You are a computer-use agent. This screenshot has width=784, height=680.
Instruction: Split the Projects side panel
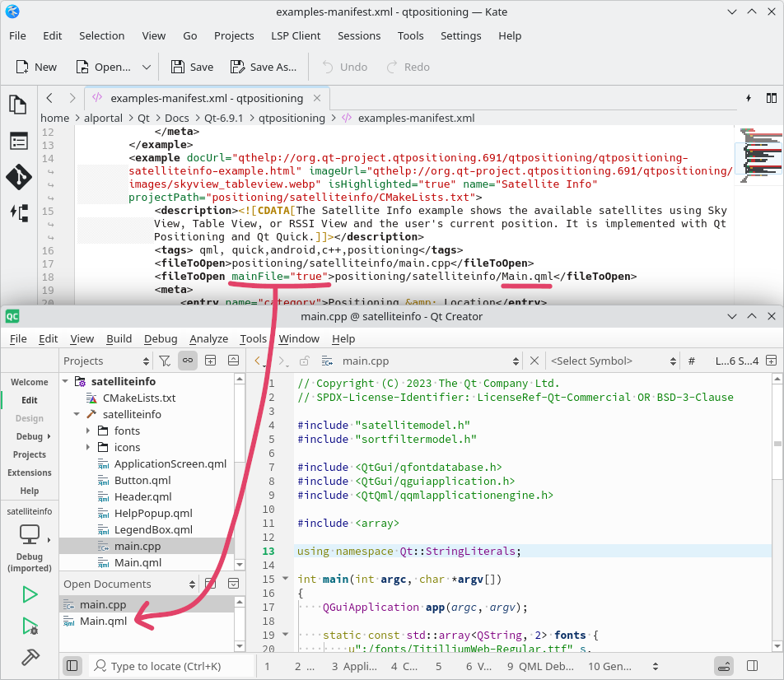pyautogui.click(x=211, y=361)
